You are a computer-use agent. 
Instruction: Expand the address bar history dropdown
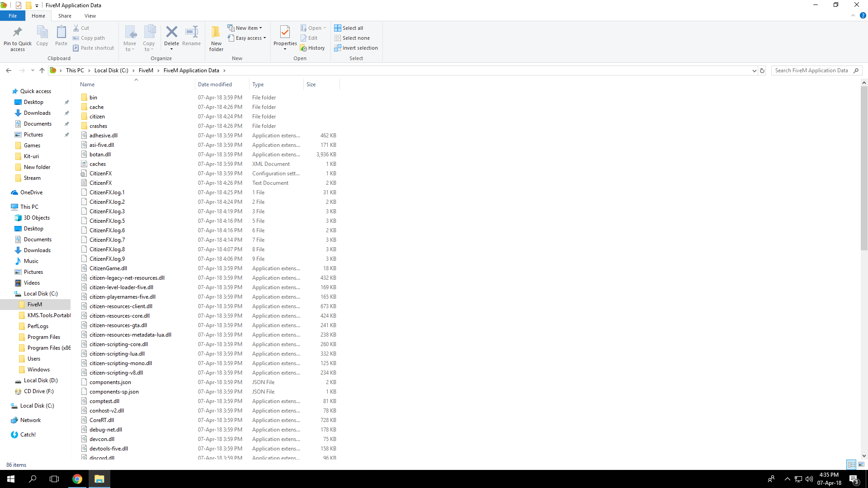tap(754, 70)
